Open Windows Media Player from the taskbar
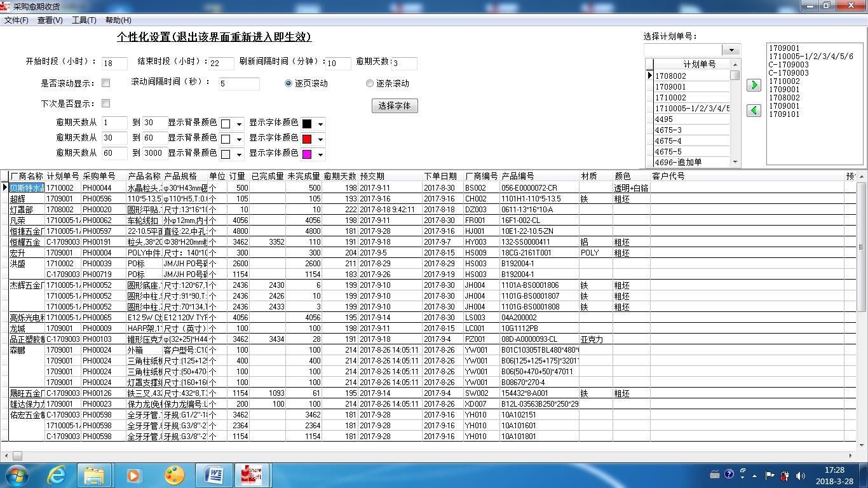The height and width of the screenshot is (488, 868). tap(133, 475)
